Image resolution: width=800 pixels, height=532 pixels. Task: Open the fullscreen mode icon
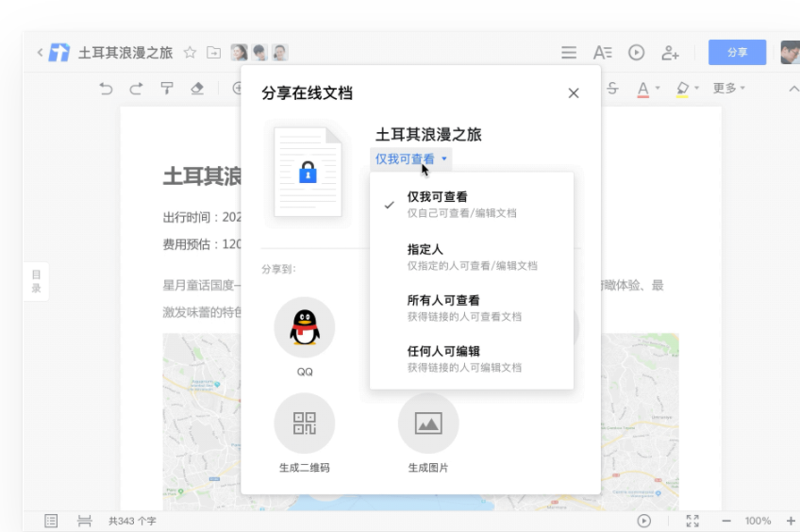pyautogui.click(x=692, y=521)
